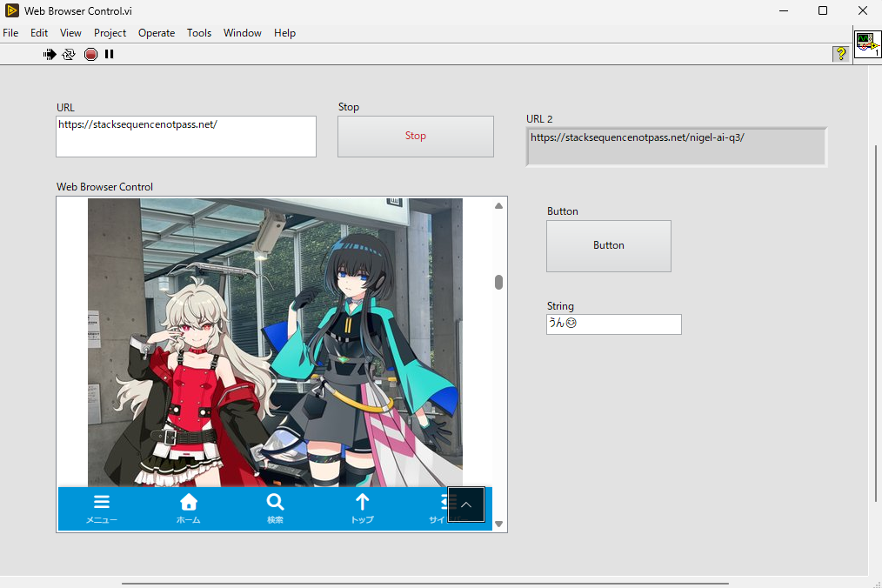Open the メニュー hamburger icon in the web page
The width and height of the screenshot is (882, 588).
(x=102, y=509)
